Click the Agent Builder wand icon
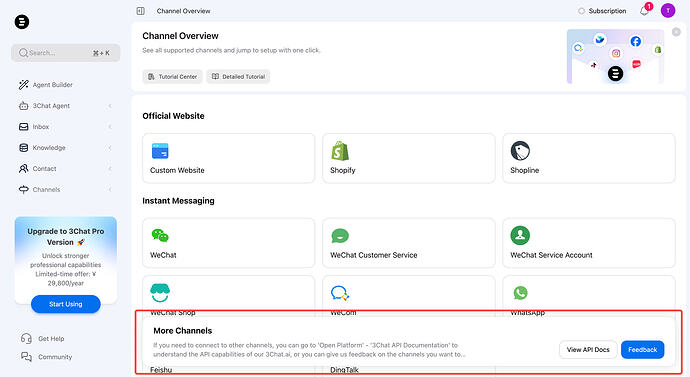The image size is (690, 377). coord(23,84)
